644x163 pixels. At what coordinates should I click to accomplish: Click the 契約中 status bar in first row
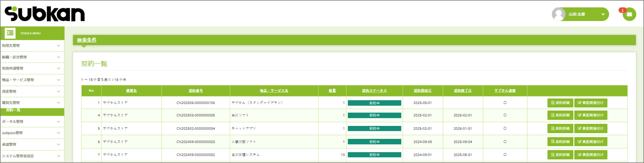(x=374, y=103)
